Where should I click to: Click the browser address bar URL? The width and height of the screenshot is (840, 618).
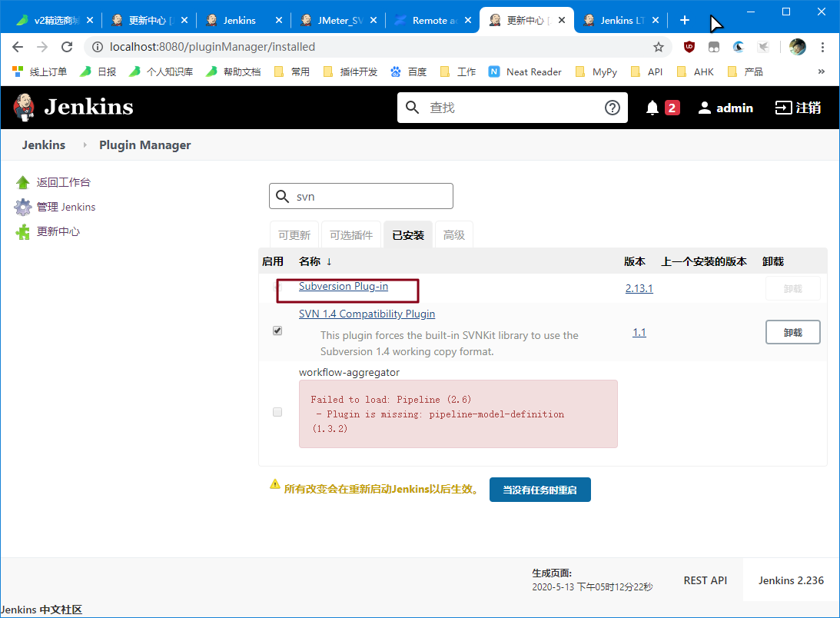coord(212,47)
